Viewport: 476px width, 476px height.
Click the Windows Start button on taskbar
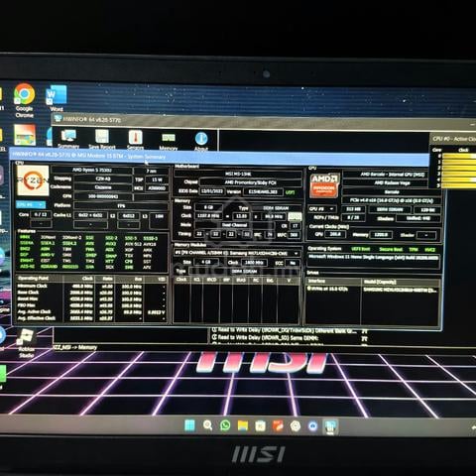tap(189, 425)
